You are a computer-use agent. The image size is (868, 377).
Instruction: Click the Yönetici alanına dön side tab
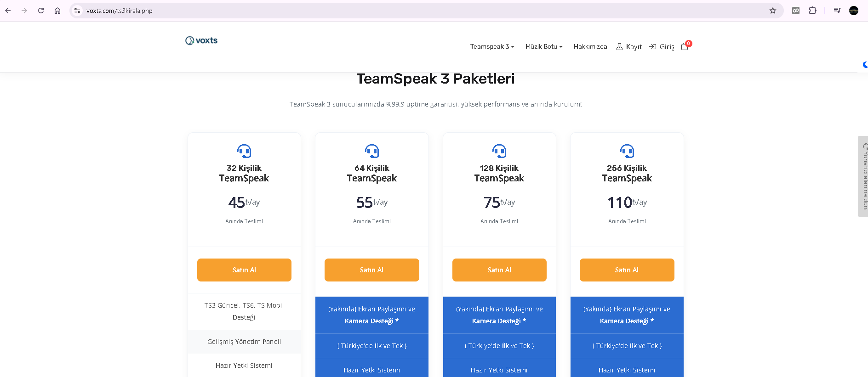pos(863,176)
